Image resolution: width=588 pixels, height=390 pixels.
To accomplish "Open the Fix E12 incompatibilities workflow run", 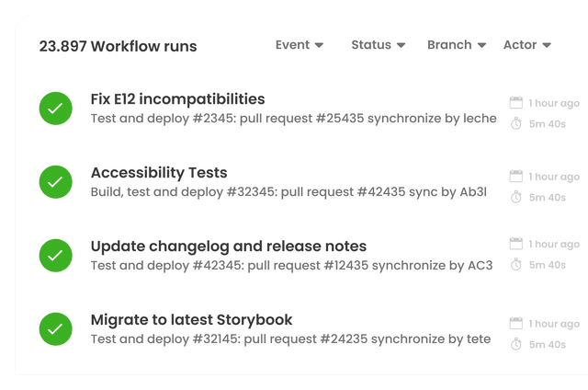I will (x=177, y=99).
